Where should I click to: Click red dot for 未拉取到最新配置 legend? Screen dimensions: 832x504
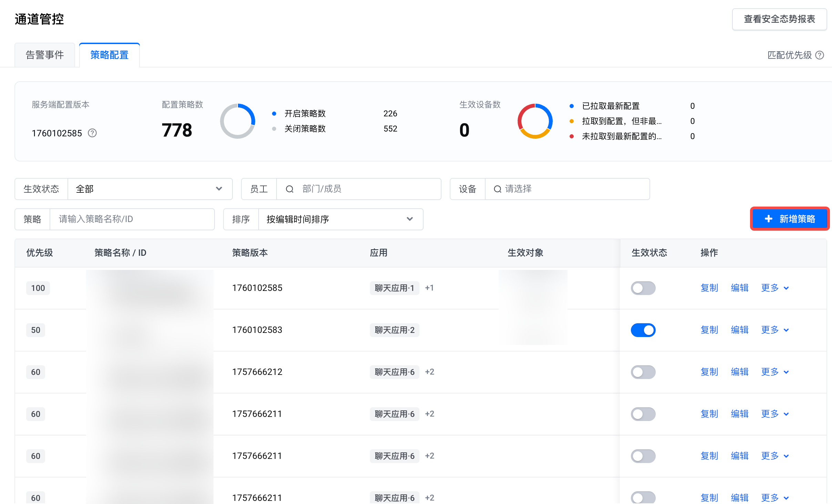tap(572, 136)
